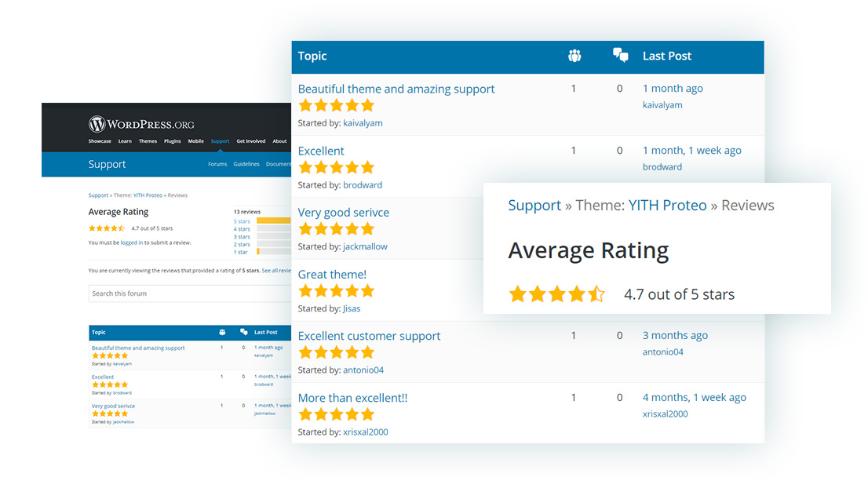Open 'Beautiful theme and amazing support' in small table

138,348
